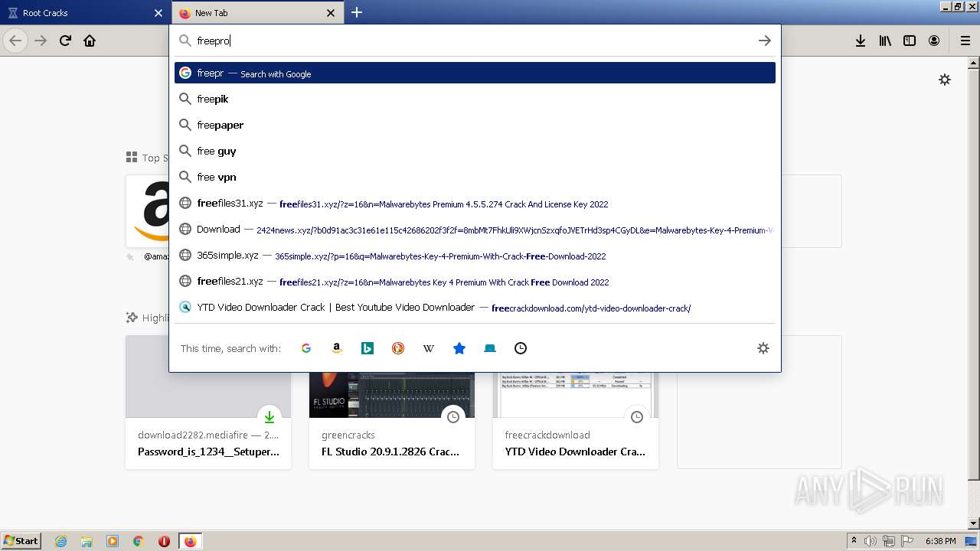Search this time with DuckDuckGo
980x551 pixels.
pyautogui.click(x=398, y=348)
